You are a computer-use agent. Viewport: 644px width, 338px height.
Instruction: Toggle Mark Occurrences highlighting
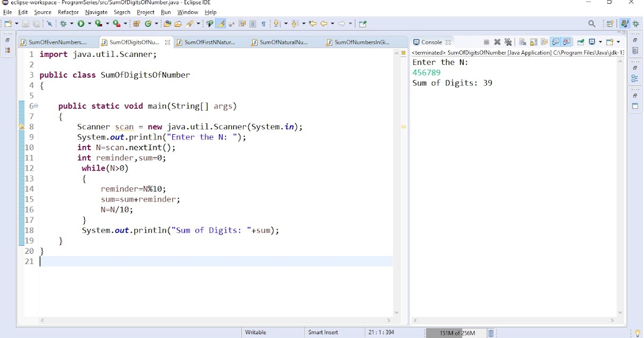coord(220,24)
